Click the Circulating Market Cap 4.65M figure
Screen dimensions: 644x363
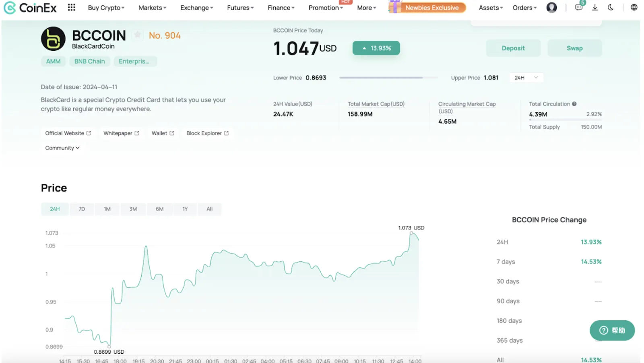[x=448, y=122]
